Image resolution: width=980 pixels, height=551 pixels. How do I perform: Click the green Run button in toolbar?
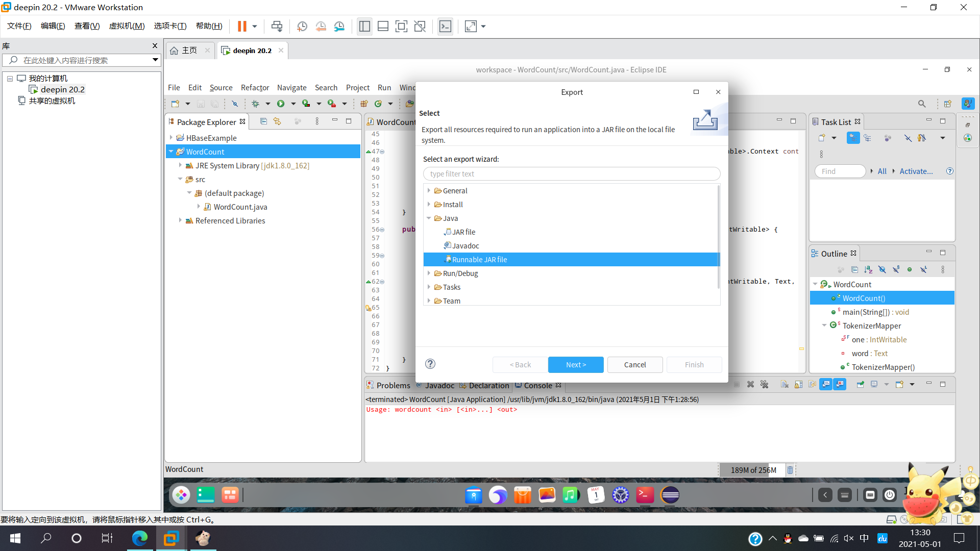[x=281, y=104]
